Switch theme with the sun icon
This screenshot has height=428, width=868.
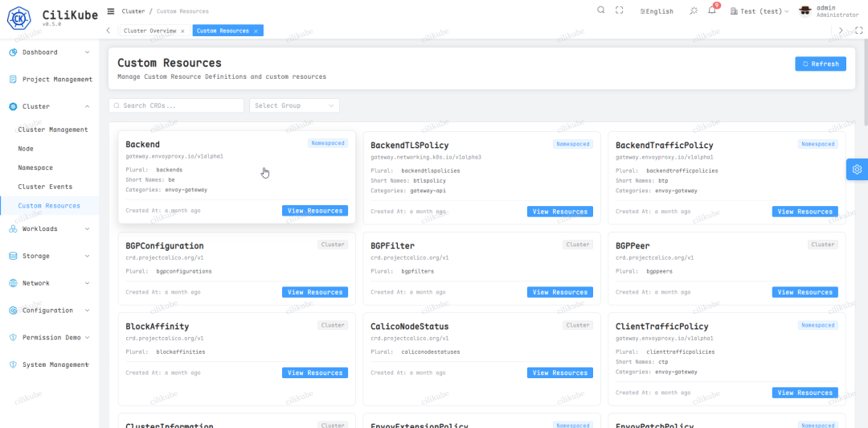pos(694,10)
